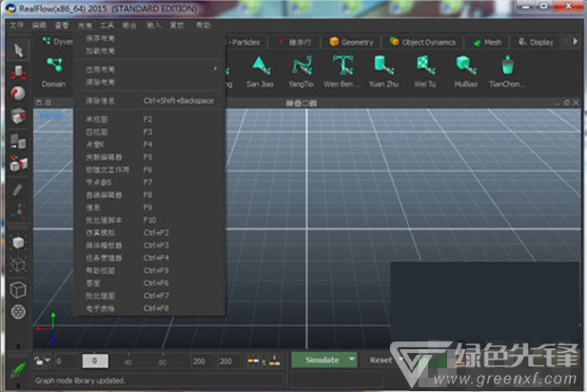Click the San Jiao triangle icon
The image size is (587, 392).
click(260, 72)
